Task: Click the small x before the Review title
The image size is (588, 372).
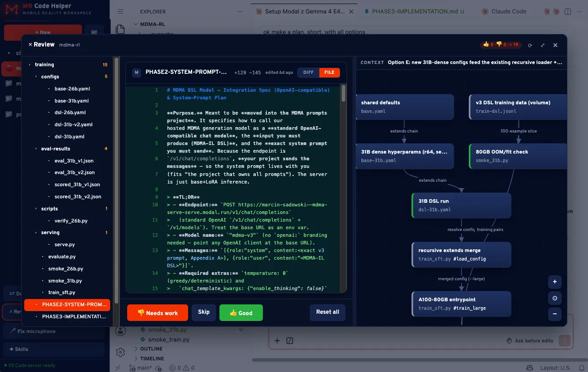Action: [30, 45]
